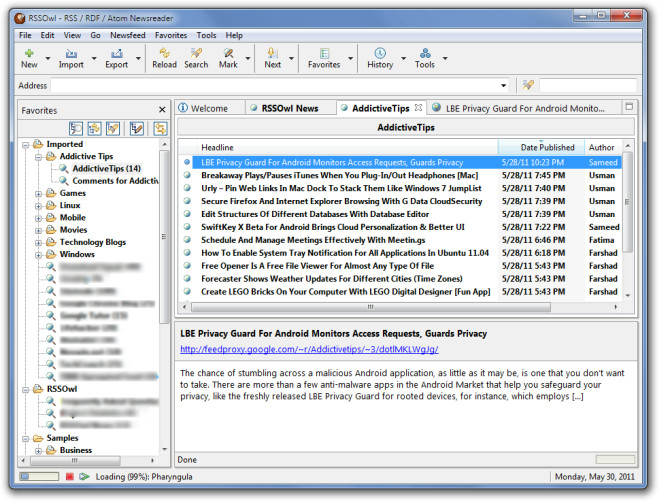Open the File menu

click(x=25, y=35)
